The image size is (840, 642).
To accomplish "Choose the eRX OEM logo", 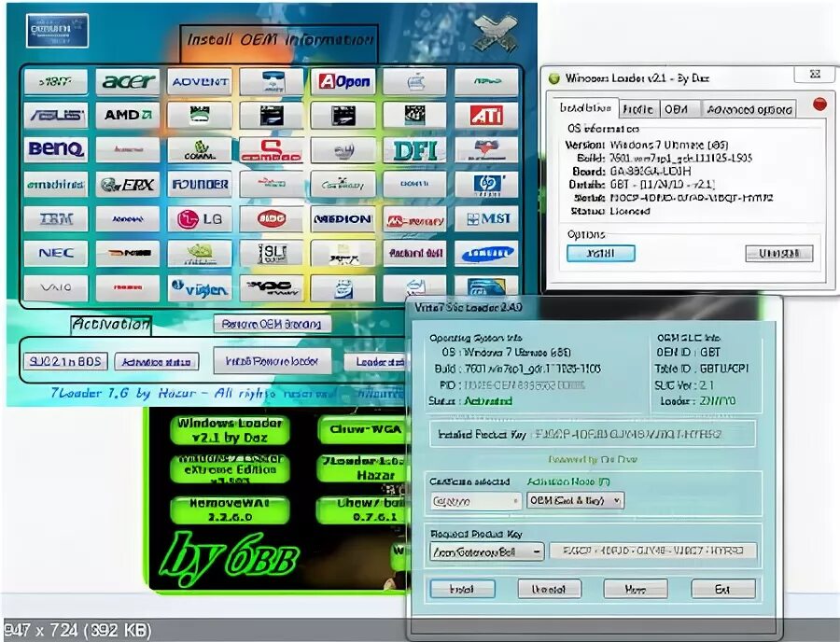I will click(128, 184).
